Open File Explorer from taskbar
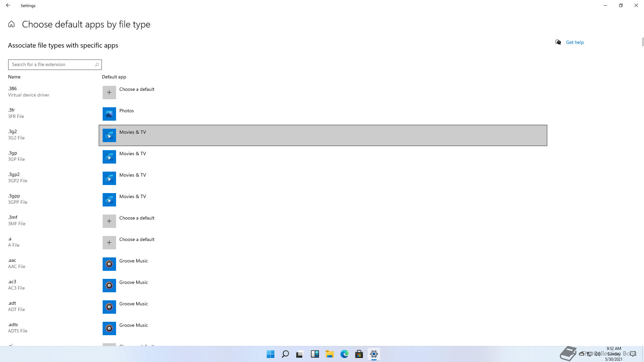This screenshot has height=362, width=644. point(330,354)
